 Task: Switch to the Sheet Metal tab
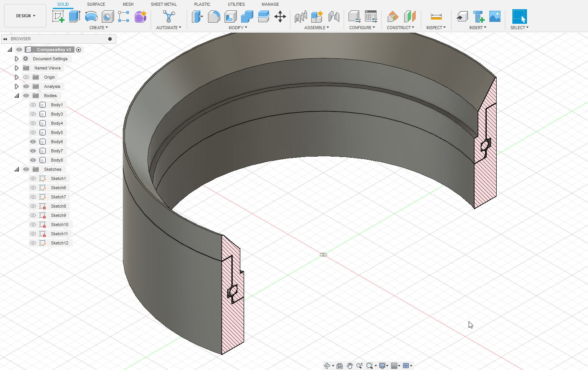pos(164,4)
